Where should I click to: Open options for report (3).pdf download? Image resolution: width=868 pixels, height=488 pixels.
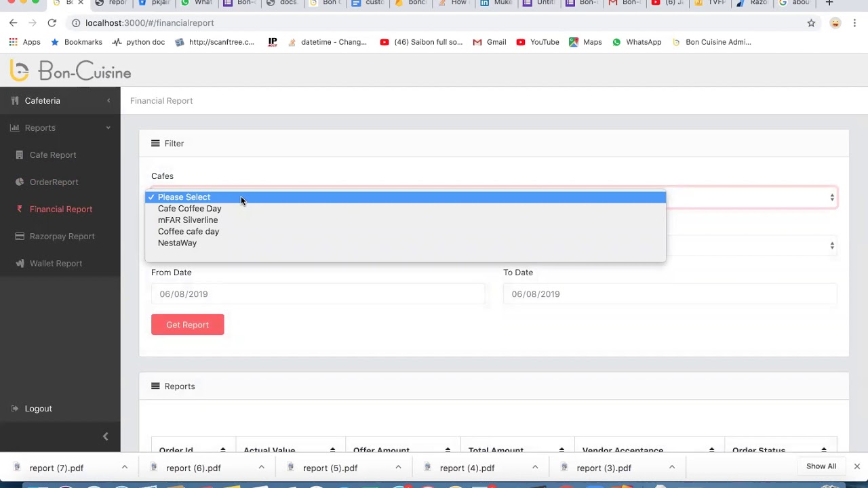[x=672, y=467]
